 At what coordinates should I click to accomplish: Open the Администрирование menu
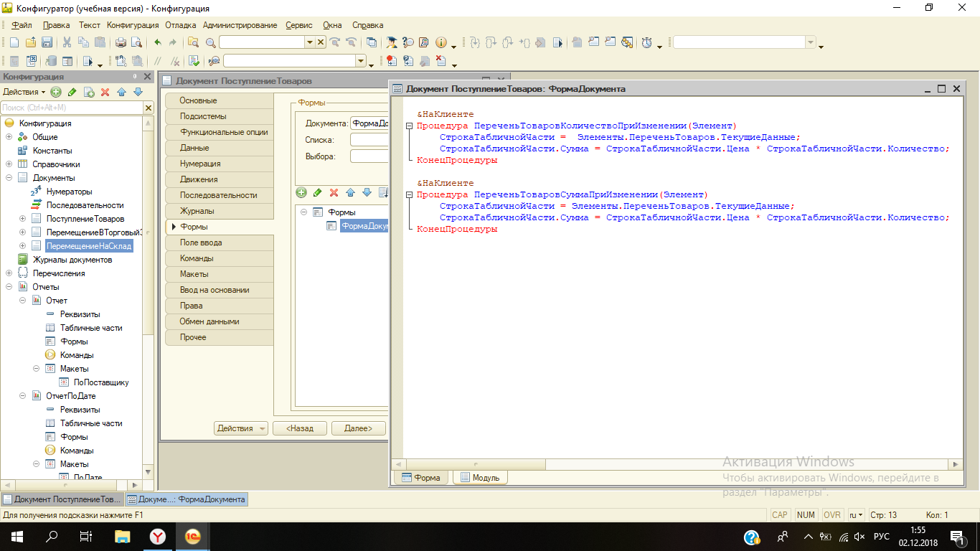pyautogui.click(x=240, y=25)
